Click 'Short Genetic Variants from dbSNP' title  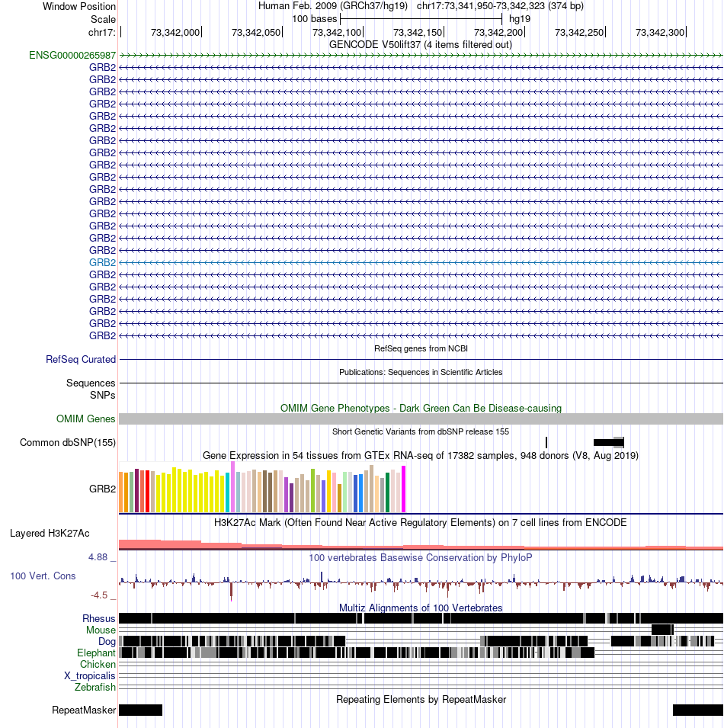coord(421,431)
